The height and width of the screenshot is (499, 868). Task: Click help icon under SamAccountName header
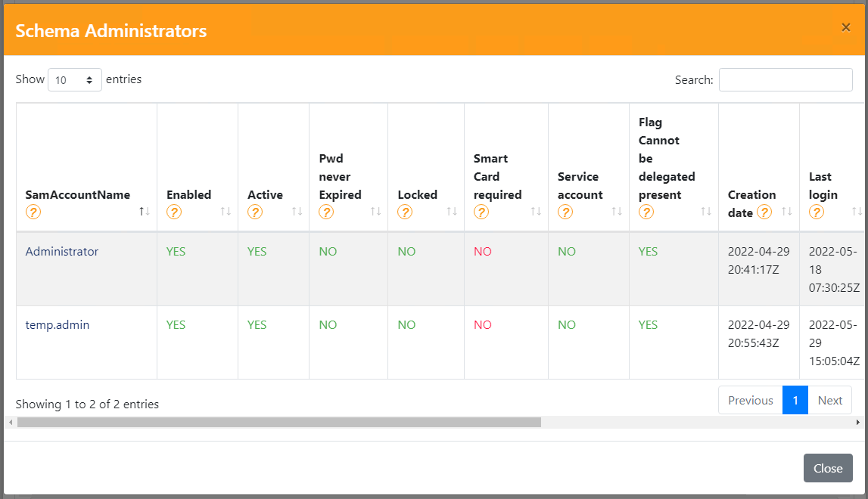click(33, 212)
